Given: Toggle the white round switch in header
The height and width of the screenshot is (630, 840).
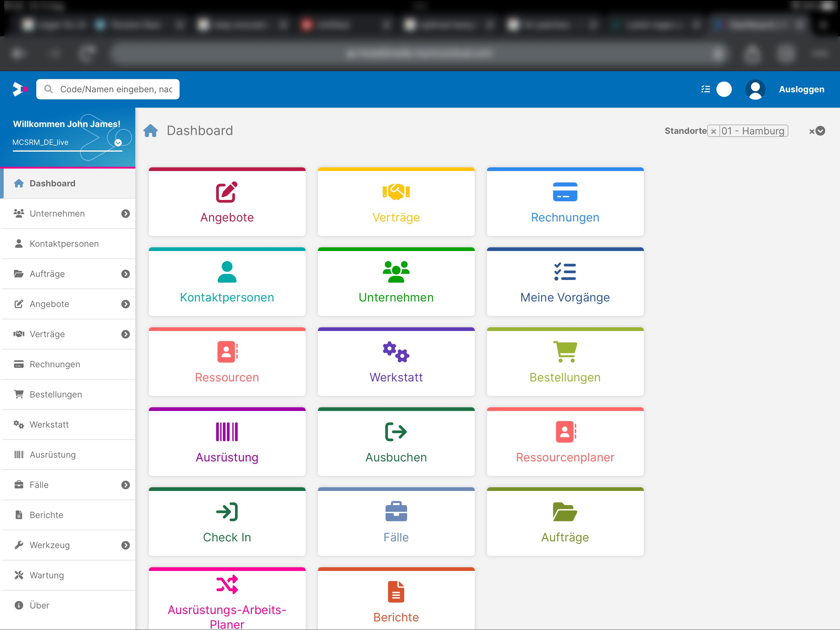Looking at the screenshot, I should point(724,89).
